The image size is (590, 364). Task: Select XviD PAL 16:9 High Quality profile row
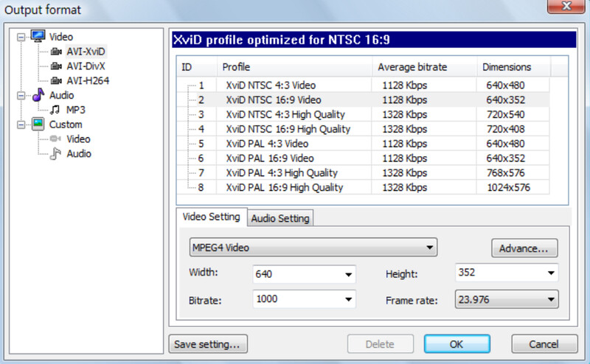284,188
